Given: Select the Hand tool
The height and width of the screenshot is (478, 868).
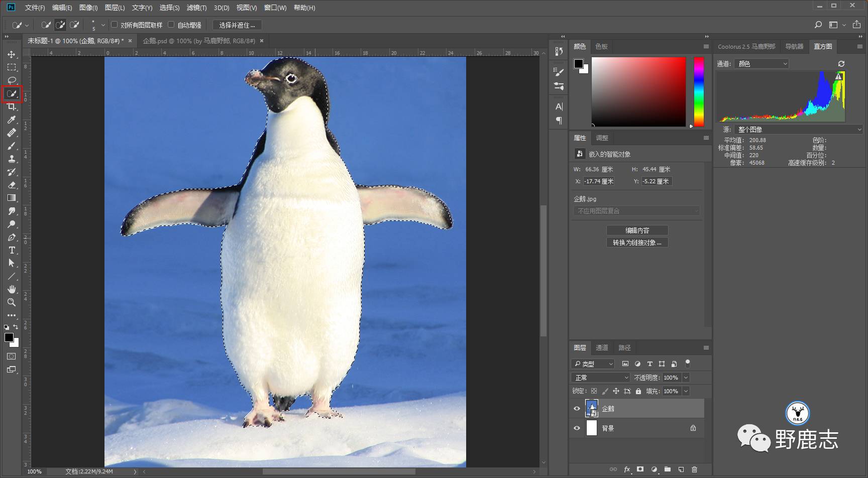Looking at the screenshot, I should click(12, 289).
